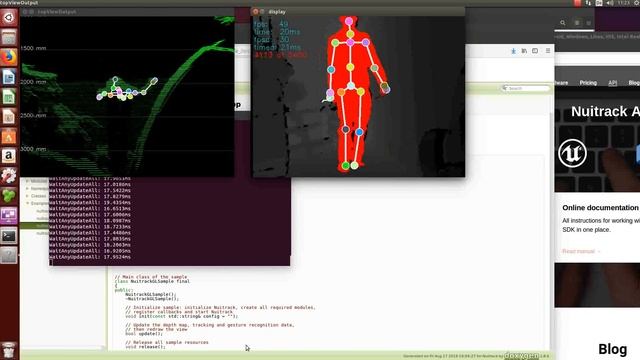Image resolution: width=640 pixels, height=360 pixels.
Task: Click the 3000 mm depth label
Action: click(x=33, y=149)
